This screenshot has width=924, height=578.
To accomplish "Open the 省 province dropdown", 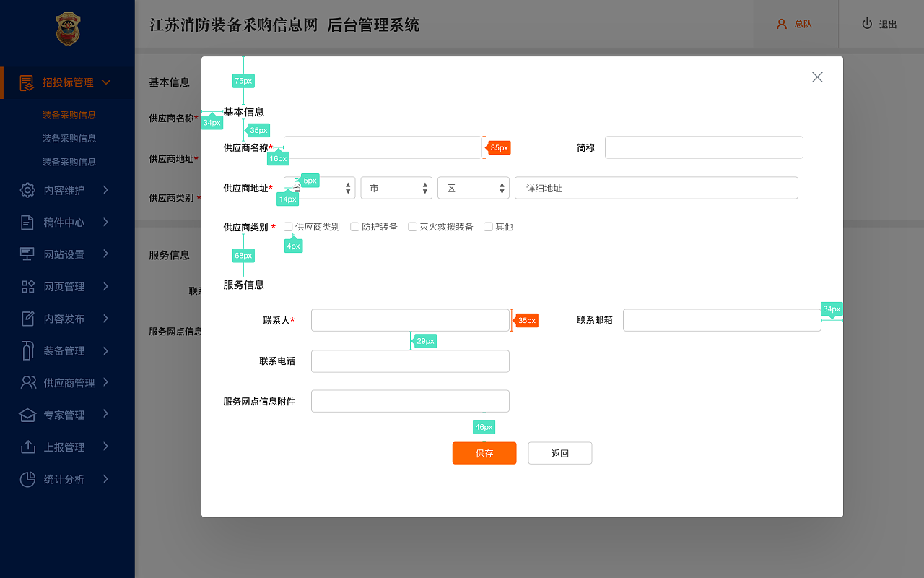I will click(x=318, y=187).
